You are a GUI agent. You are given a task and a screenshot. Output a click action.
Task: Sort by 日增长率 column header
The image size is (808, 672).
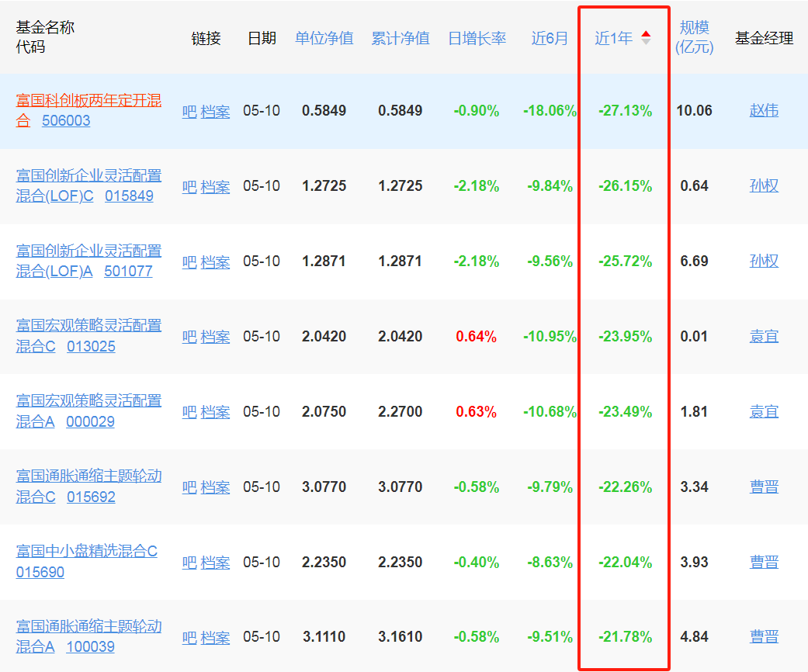(477, 38)
